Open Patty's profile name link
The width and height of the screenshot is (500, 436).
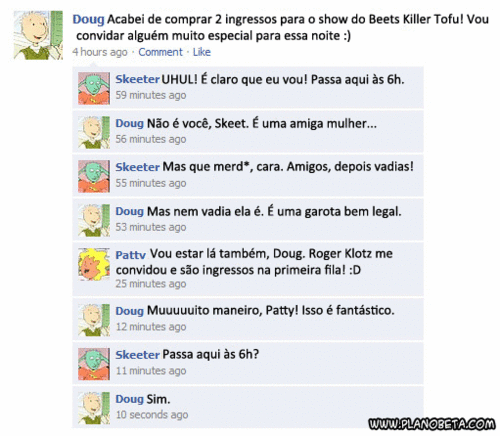pyautogui.click(x=130, y=255)
